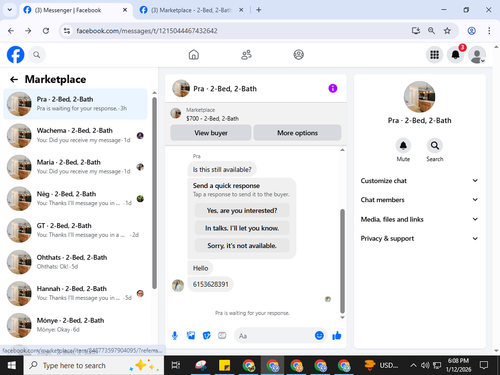Send a thumbs-up like
Viewport: 500px width, 375px height.
[337, 335]
